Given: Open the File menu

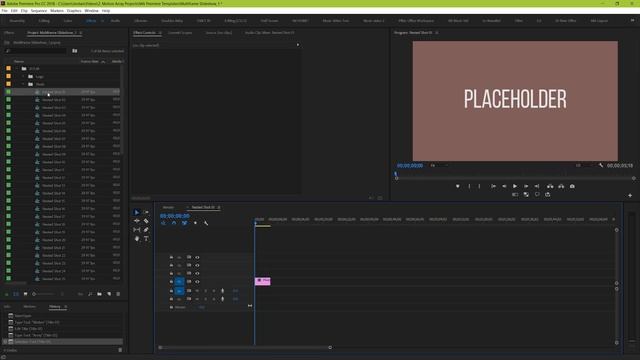Looking at the screenshot, I should point(4,11).
